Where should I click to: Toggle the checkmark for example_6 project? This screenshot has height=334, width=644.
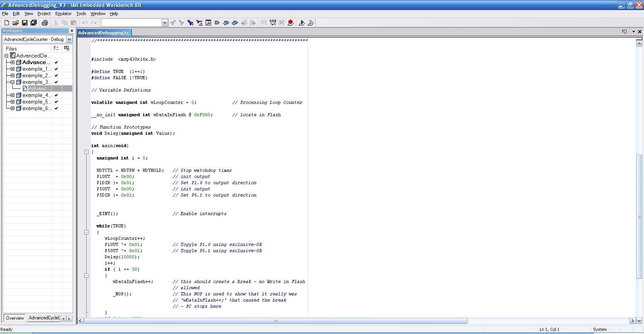coord(56,109)
